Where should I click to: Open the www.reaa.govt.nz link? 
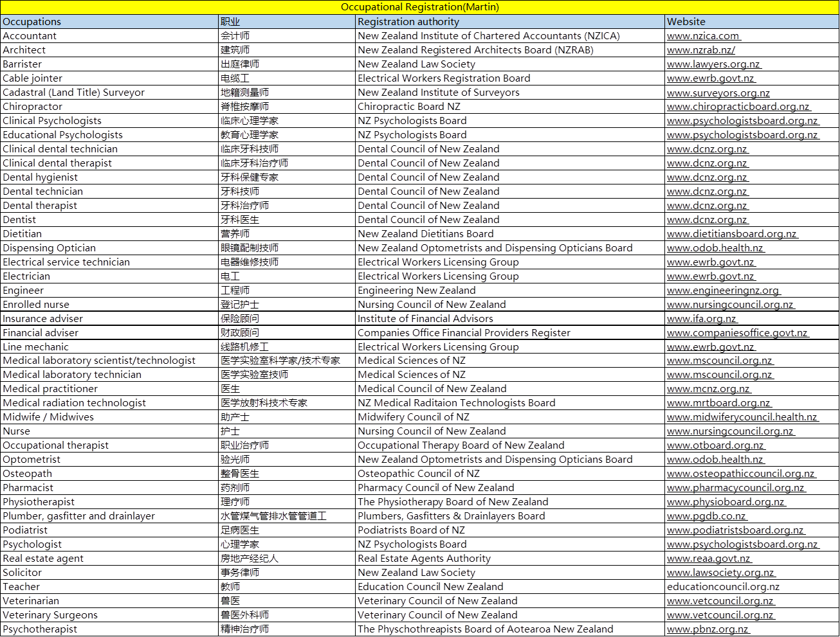click(x=709, y=559)
